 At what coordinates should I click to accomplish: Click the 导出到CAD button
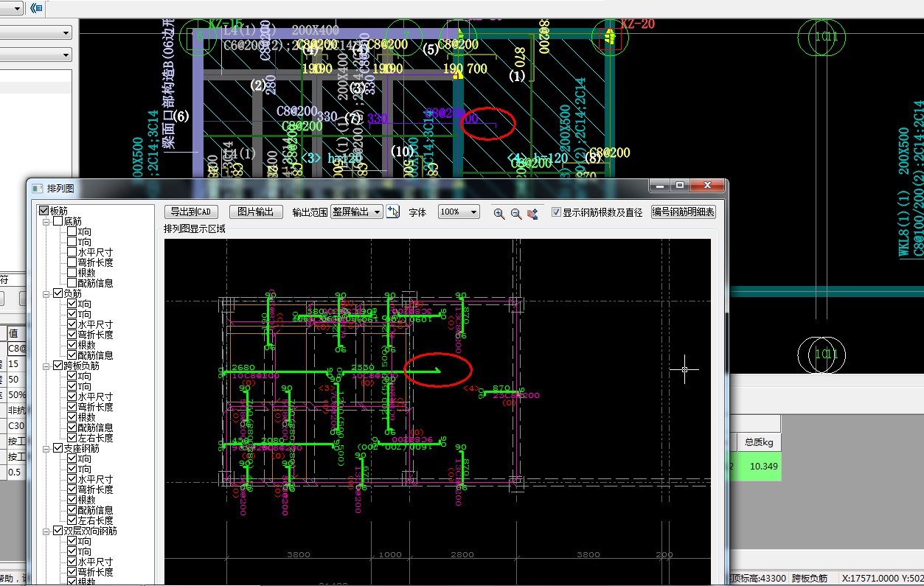190,212
